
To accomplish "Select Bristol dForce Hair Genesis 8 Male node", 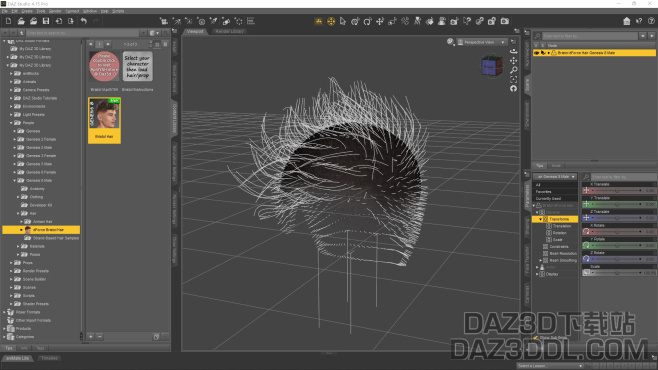I will point(594,53).
